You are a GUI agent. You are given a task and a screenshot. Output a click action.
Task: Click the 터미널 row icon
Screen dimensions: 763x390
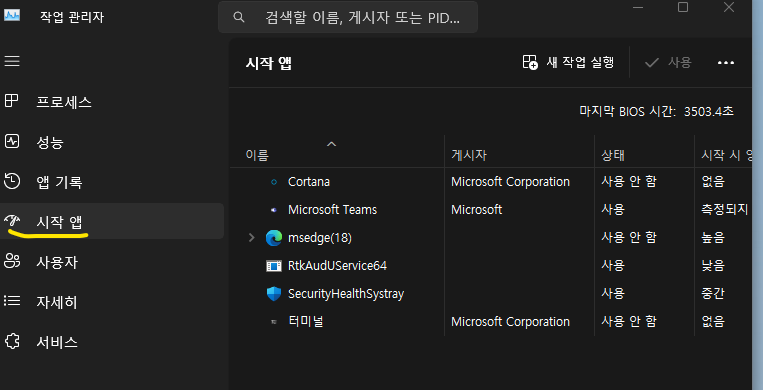[x=274, y=322]
